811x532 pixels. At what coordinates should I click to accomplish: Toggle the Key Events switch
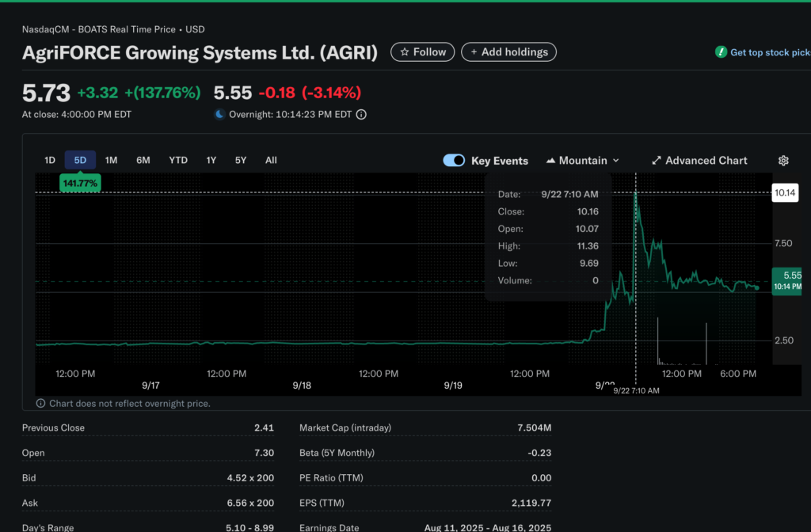point(454,161)
